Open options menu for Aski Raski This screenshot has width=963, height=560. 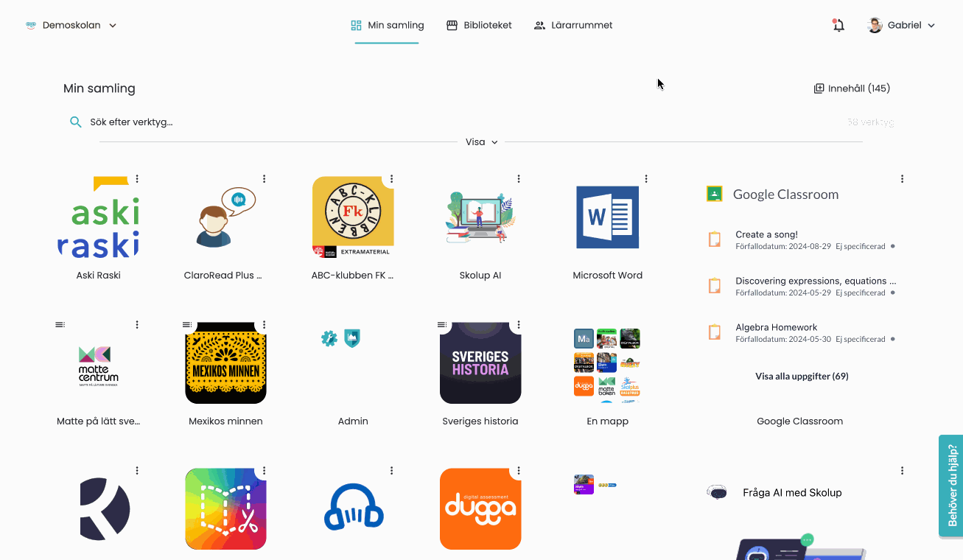137,179
